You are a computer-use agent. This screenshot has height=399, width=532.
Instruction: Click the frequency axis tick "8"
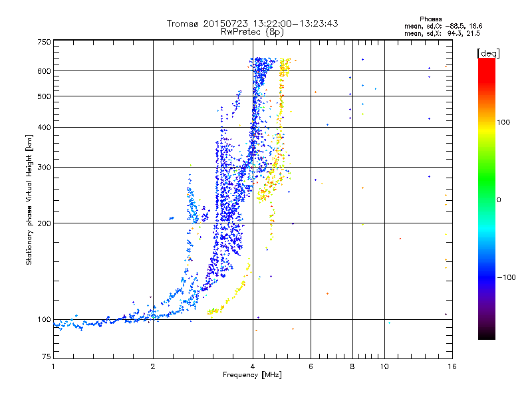[352, 366]
